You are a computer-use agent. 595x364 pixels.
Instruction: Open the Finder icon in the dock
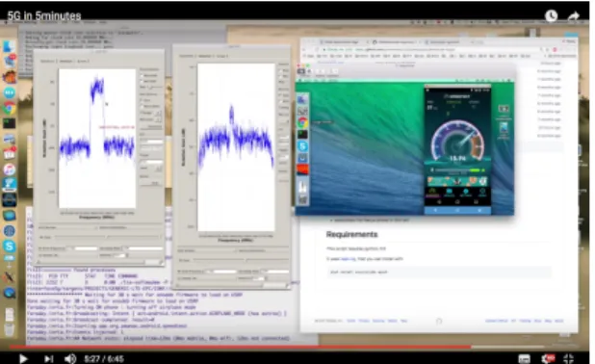9,46
